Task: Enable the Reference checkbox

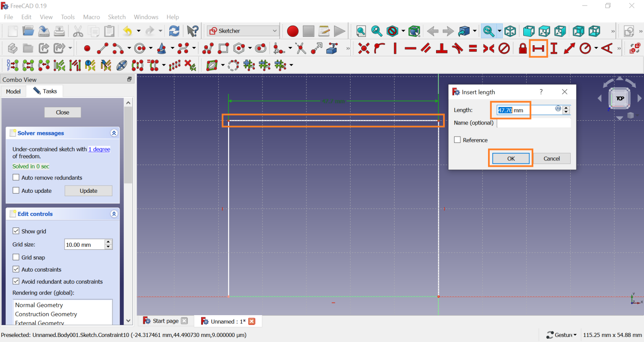Action: [x=457, y=140]
